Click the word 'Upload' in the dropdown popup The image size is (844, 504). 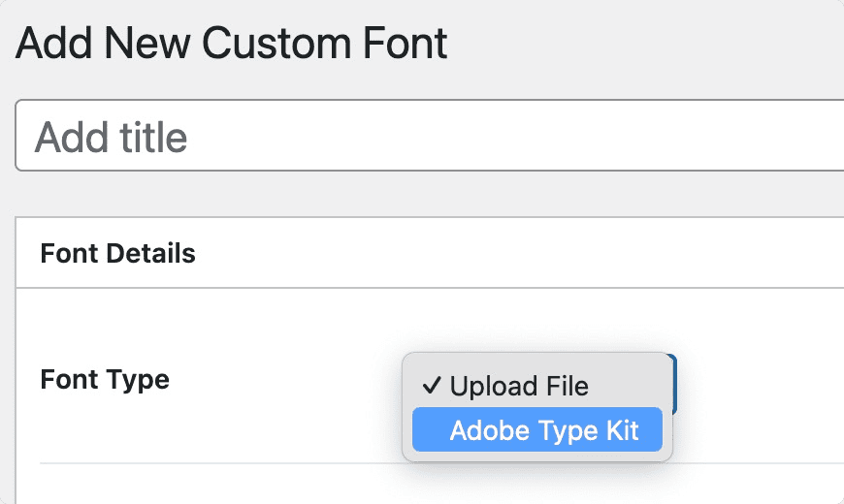point(492,386)
